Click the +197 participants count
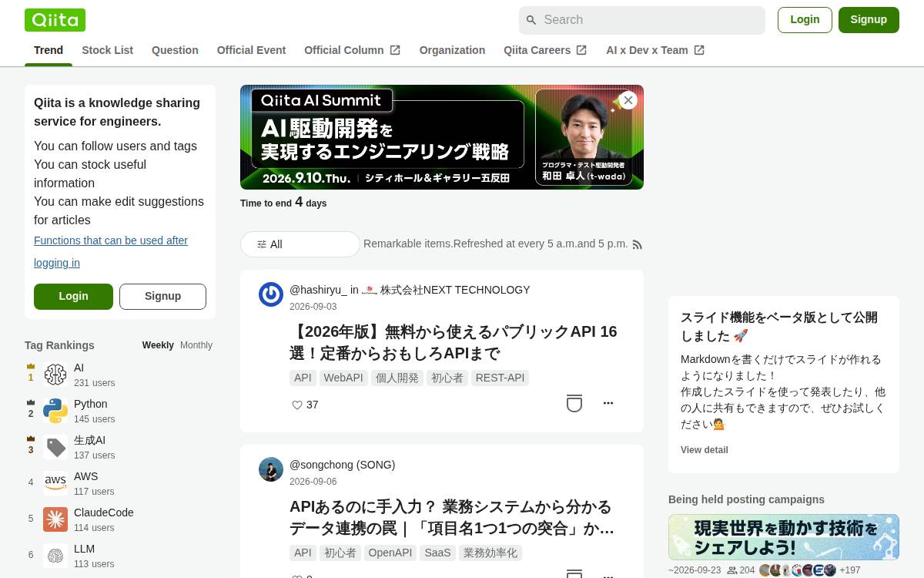Image resolution: width=924 pixels, height=578 pixels. point(850,570)
